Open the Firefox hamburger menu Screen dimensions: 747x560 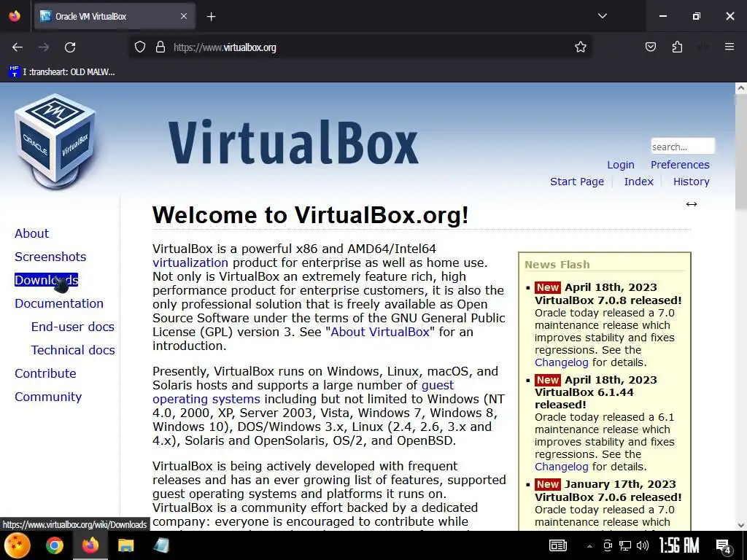(x=729, y=47)
